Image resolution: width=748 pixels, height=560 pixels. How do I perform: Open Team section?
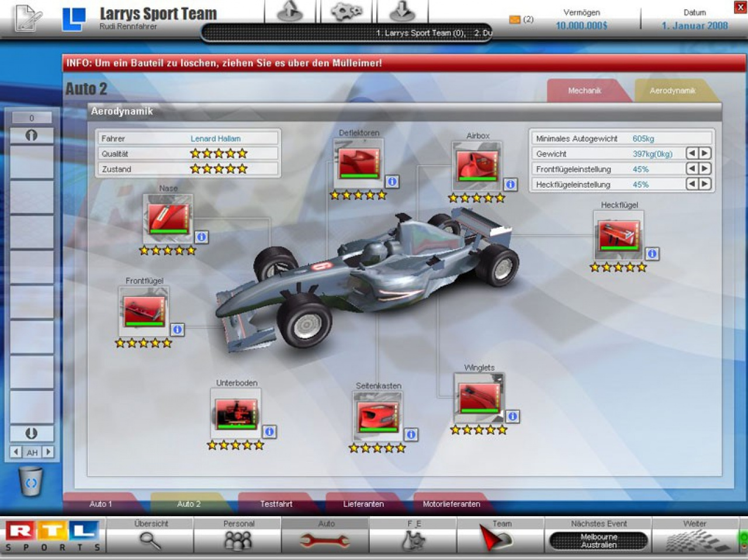click(x=501, y=535)
